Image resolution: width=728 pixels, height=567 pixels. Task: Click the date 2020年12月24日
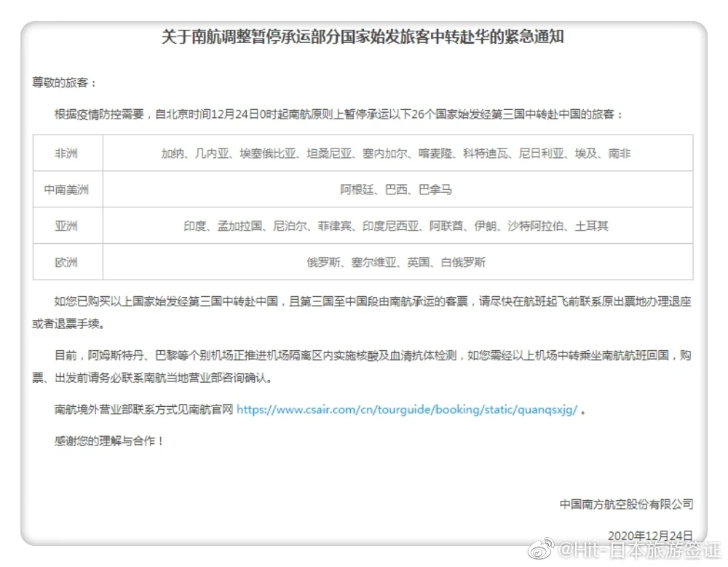(x=650, y=536)
